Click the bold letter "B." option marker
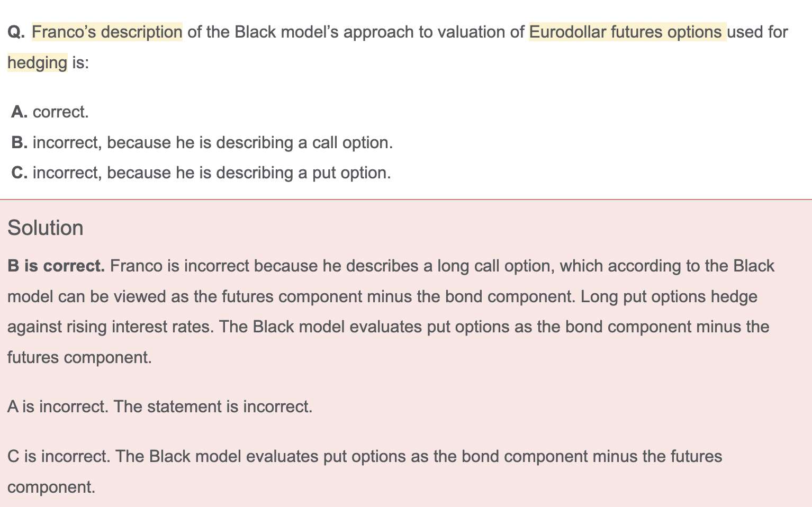Image resolution: width=812 pixels, height=507 pixels. tap(19, 143)
